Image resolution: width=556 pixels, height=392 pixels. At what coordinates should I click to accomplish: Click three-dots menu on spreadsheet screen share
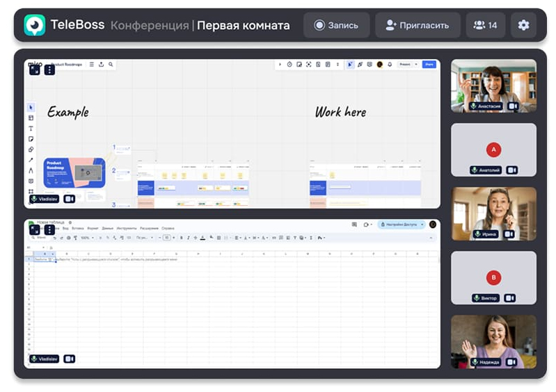point(49,229)
